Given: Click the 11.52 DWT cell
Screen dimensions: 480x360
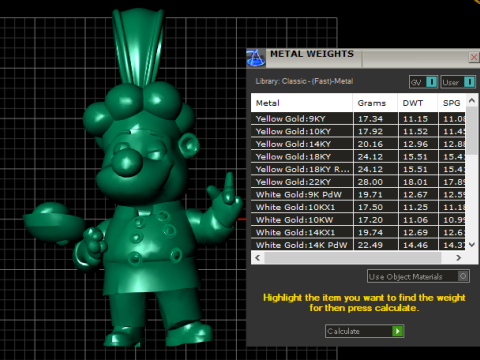Looking at the screenshot, I should [418, 131].
